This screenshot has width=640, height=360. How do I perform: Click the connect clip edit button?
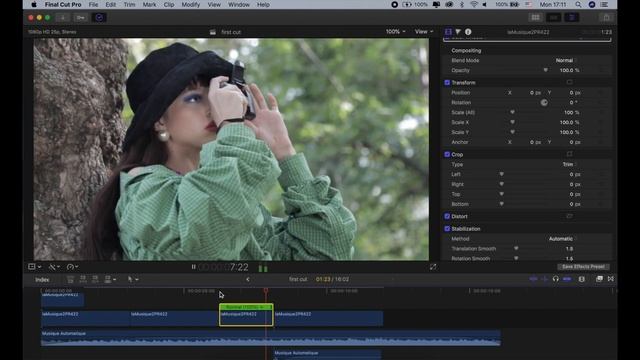click(70, 280)
